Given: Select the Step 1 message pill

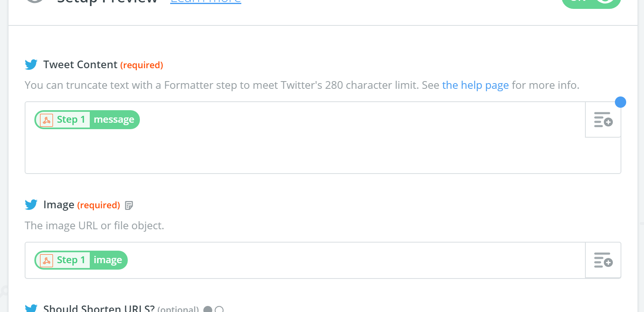Looking at the screenshot, I should (87, 119).
